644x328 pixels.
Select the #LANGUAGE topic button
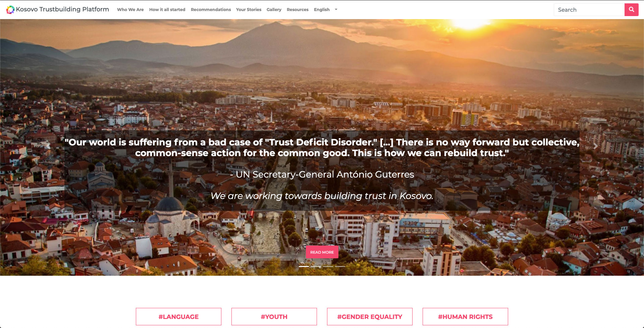point(178,317)
